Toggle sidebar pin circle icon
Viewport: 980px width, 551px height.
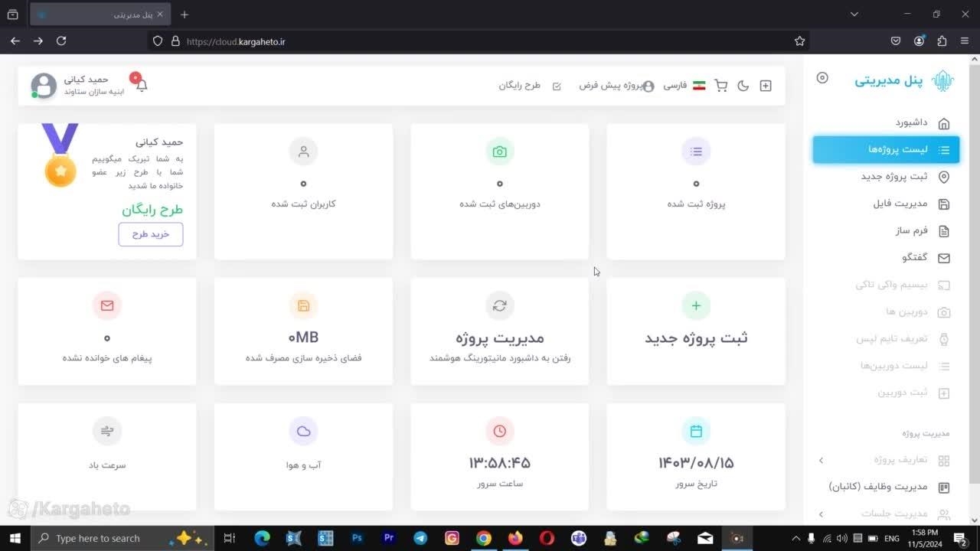822,78
